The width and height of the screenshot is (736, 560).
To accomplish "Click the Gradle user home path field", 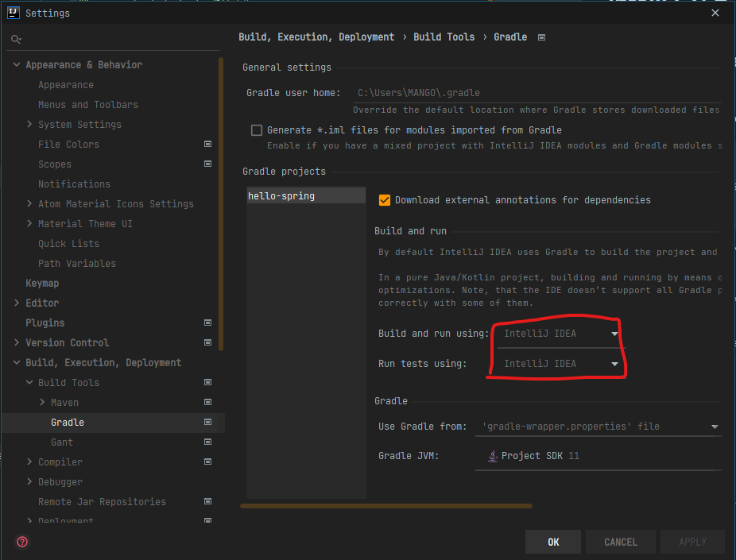I will point(537,93).
